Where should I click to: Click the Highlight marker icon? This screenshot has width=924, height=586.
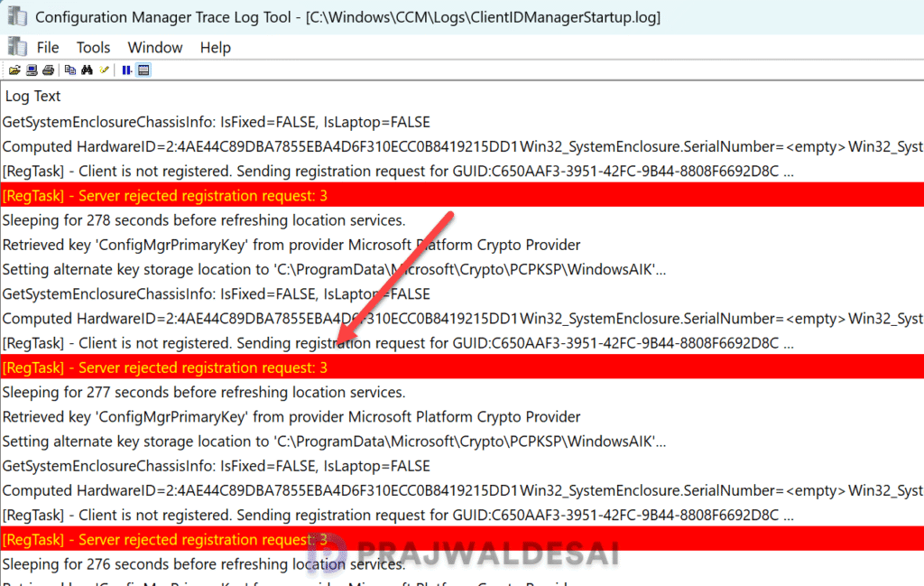[105, 70]
